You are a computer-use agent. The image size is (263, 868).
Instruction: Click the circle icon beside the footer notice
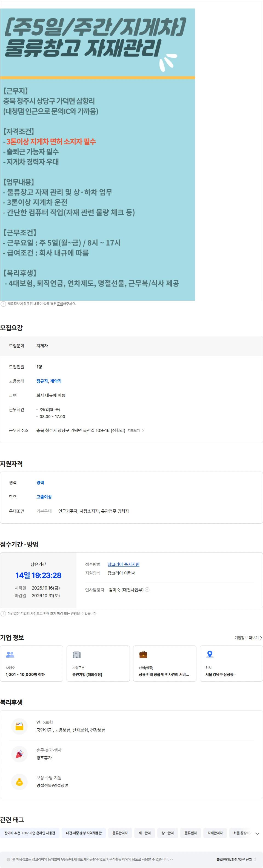8,859
